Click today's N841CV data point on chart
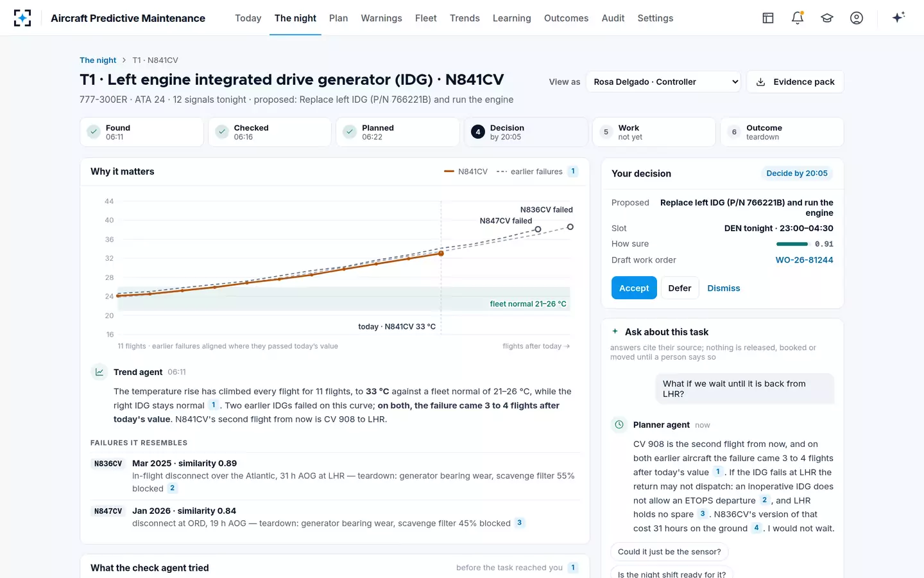Image resolution: width=924 pixels, height=578 pixels. click(441, 254)
